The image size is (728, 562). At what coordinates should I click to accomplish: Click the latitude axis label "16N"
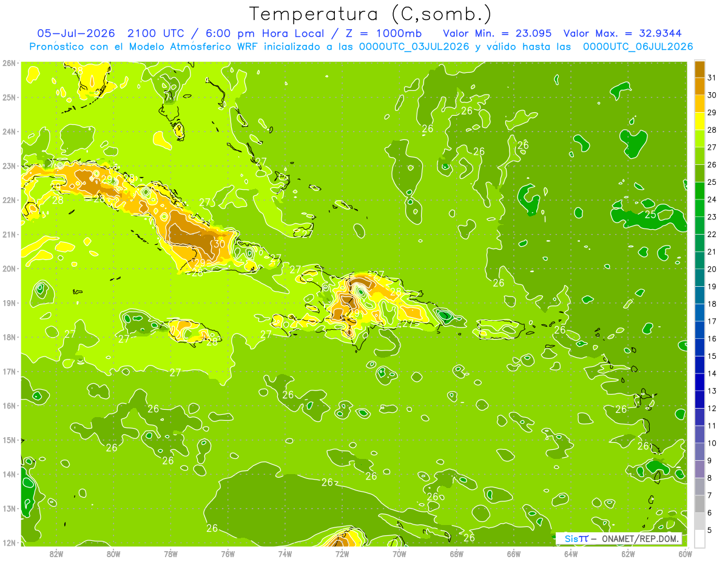(9, 406)
